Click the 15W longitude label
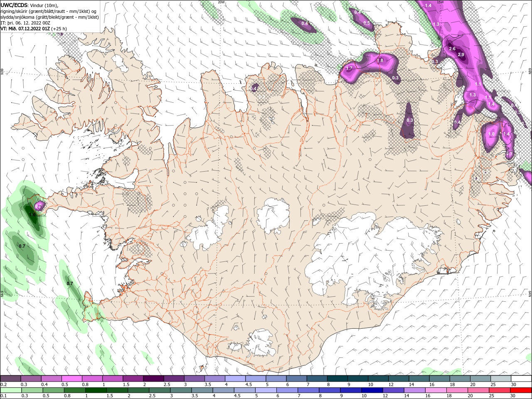Image resolution: width=532 pixels, height=399 pixels. point(441,2)
